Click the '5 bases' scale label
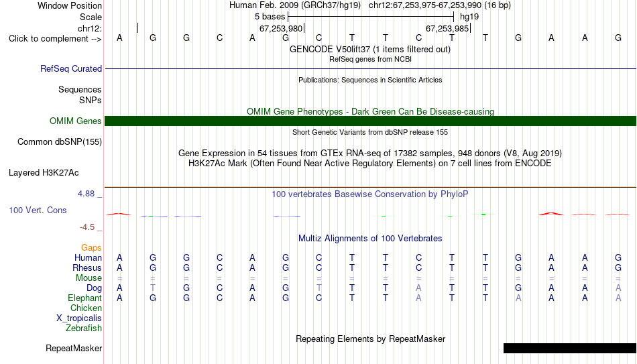 pyautogui.click(x=270, y=17)
